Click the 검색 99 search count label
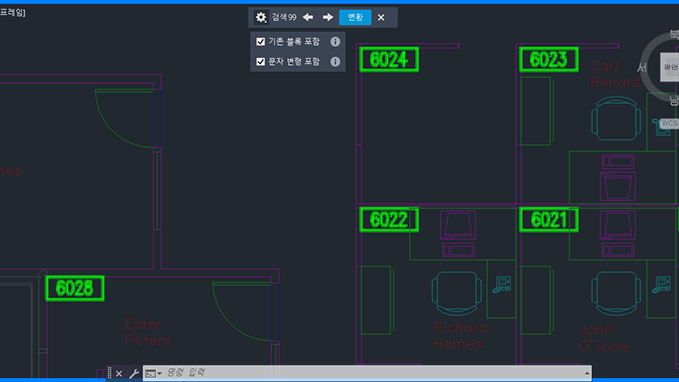This screenshot has width=679, height=382. pos(284,17)
